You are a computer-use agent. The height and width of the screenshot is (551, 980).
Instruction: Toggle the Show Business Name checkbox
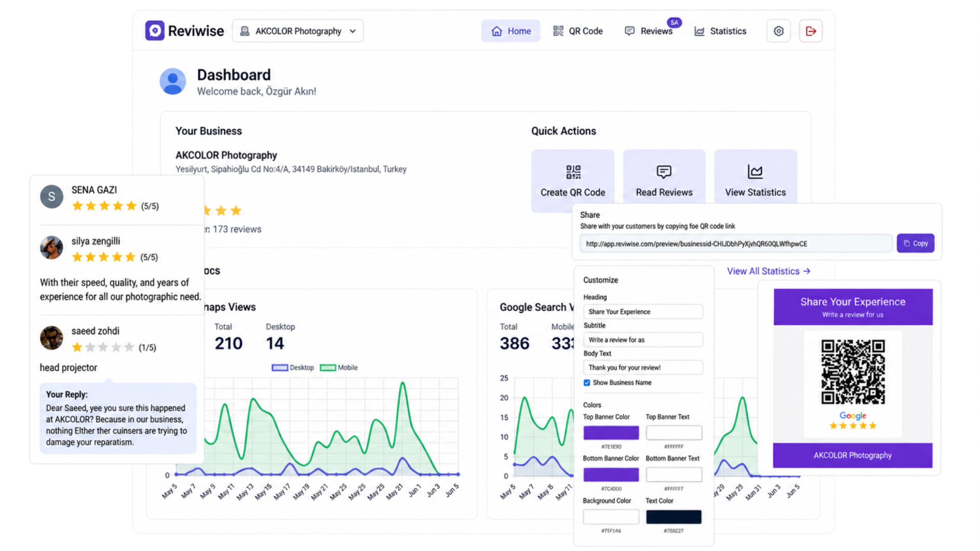coord(586,383)
